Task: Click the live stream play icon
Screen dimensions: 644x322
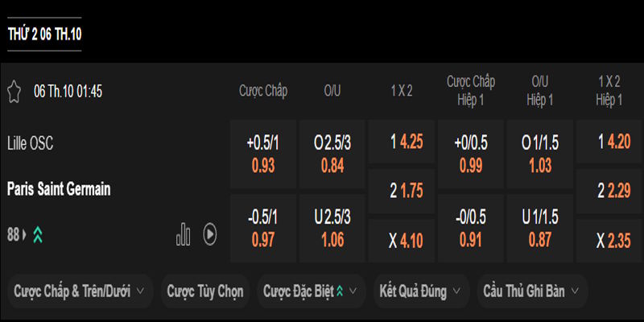Action: pyautogui.click(x=209, y=234)
